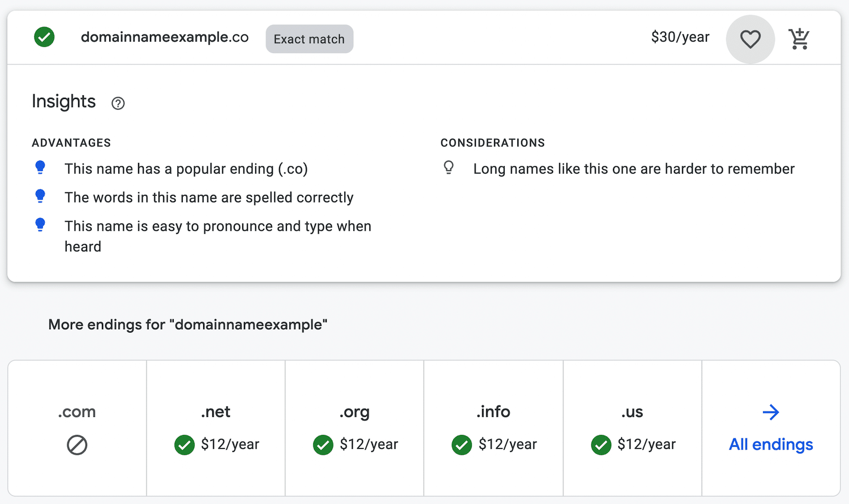The image size is (849, 504).
Task: Open the Insights help question mark icon
Action: click(118, 103)
